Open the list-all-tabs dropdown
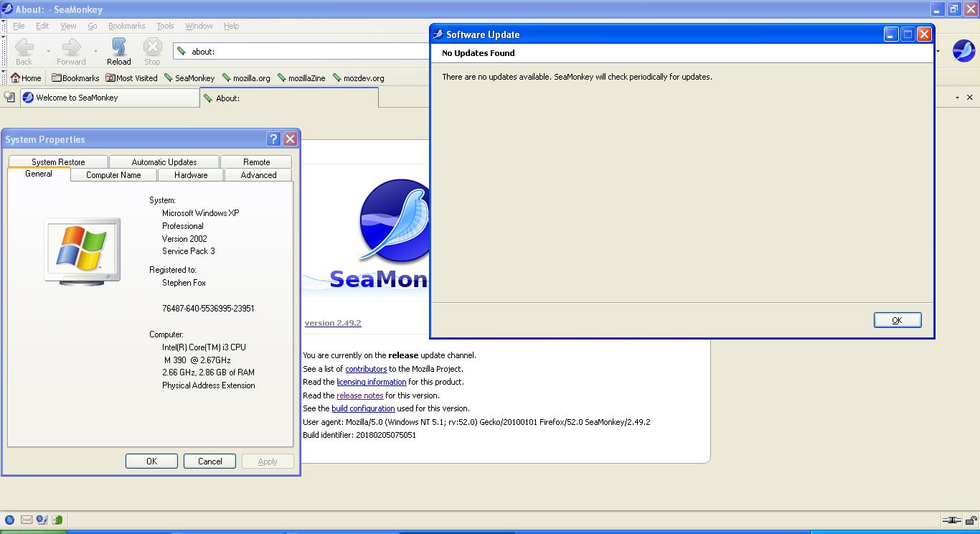 (957, 98)
